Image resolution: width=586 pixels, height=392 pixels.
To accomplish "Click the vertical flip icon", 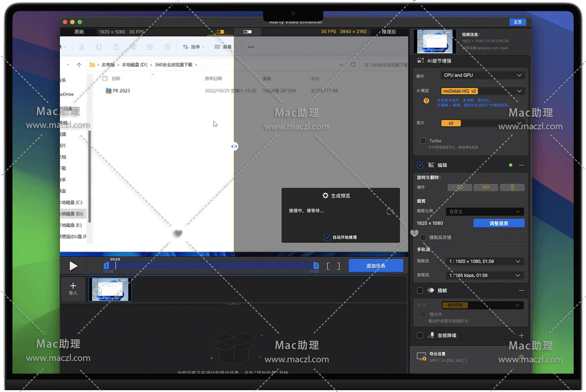I will click(x=512, y=187).
